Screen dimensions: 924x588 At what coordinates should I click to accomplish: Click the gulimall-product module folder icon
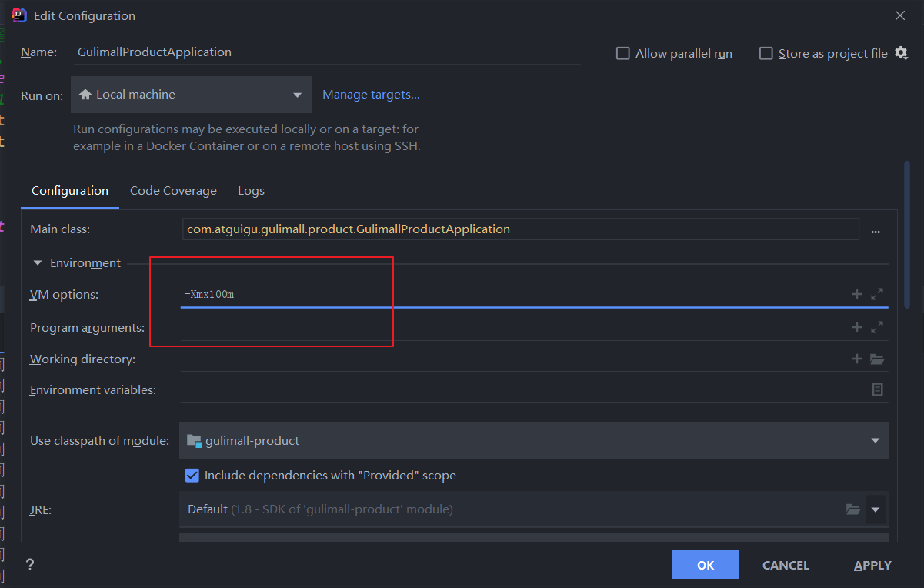tap(194, 440)
